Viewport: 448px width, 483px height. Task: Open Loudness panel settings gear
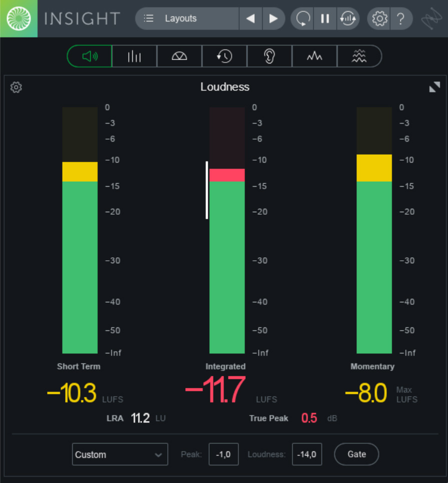(16, 88)
